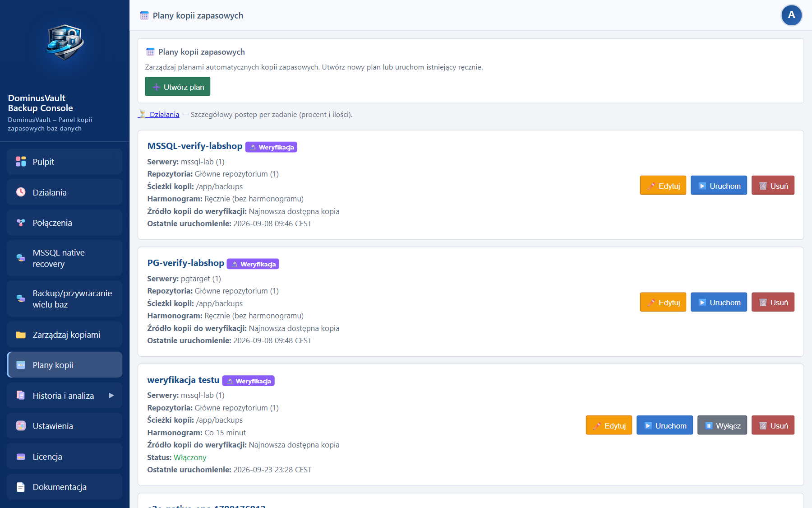Viewport: 812px width, 508px height.
Task: Click the Pulpit dashboard icon
Action: pos(21,162)
